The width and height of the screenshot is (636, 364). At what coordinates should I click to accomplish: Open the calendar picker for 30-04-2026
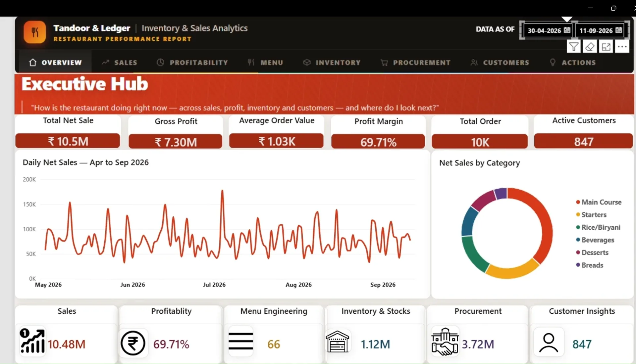tap(567, 30)
